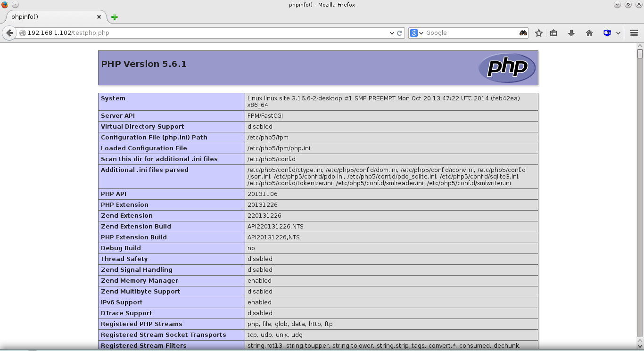The height and width of the screenshot is (351, 644).
Task: Bookmark this page with the star icon
Action: (539, 33)
